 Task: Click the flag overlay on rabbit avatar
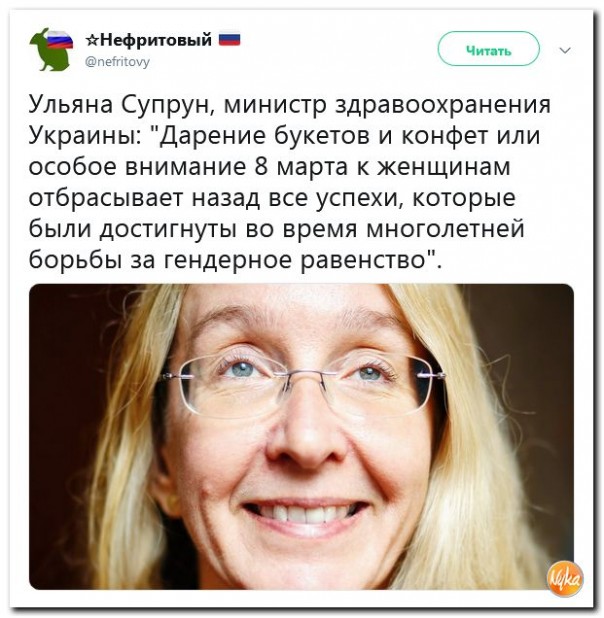59,39
